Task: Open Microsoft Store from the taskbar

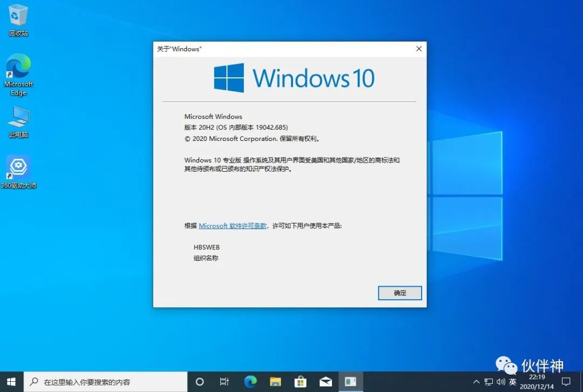Action: (x=301, y=382)
